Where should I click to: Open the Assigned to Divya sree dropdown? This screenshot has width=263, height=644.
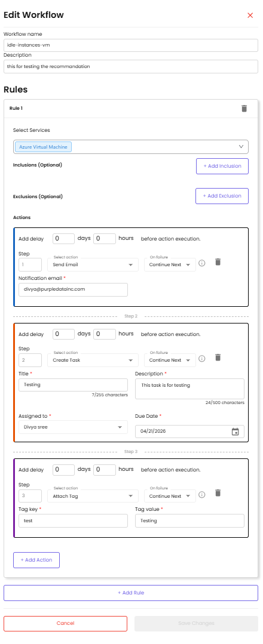click(74, 427)
